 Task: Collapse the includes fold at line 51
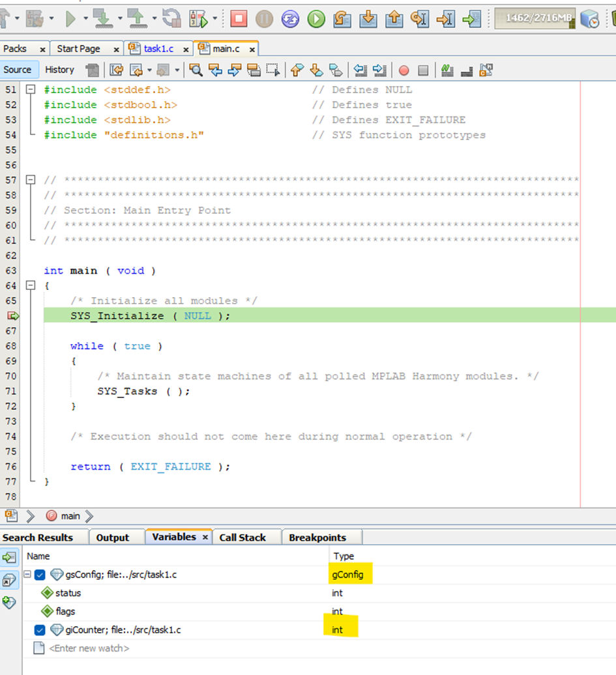(x=31, y=89)
